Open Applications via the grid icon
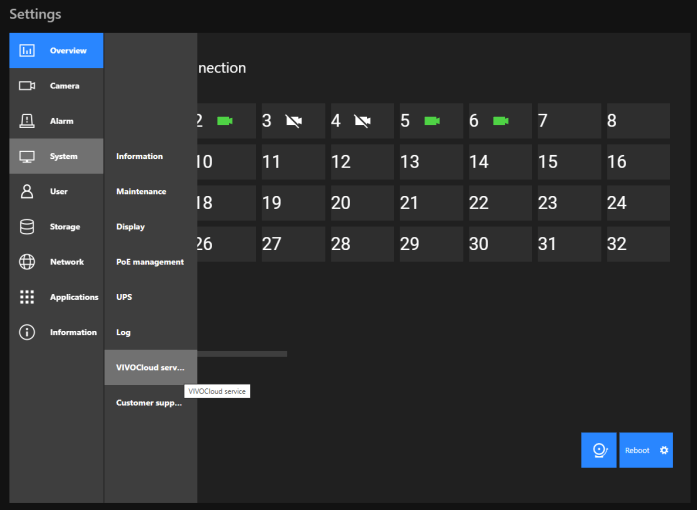The image size is (697, 510). [27, 297]
